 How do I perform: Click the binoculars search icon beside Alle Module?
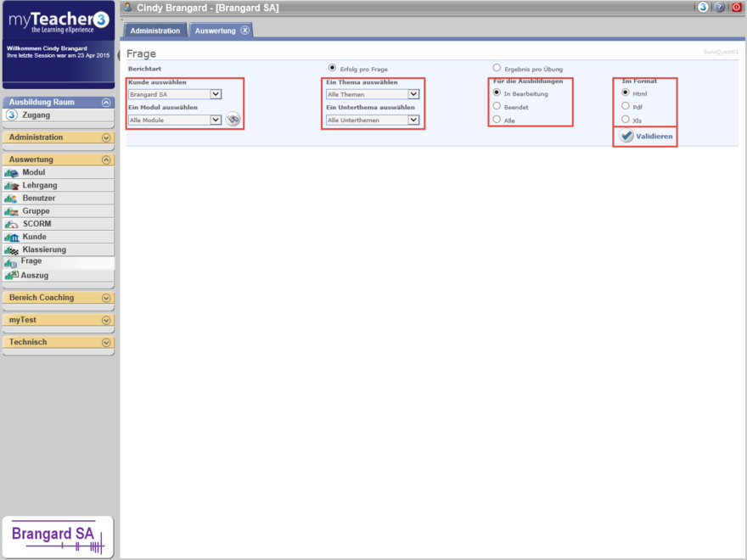[x=233, y=120]
